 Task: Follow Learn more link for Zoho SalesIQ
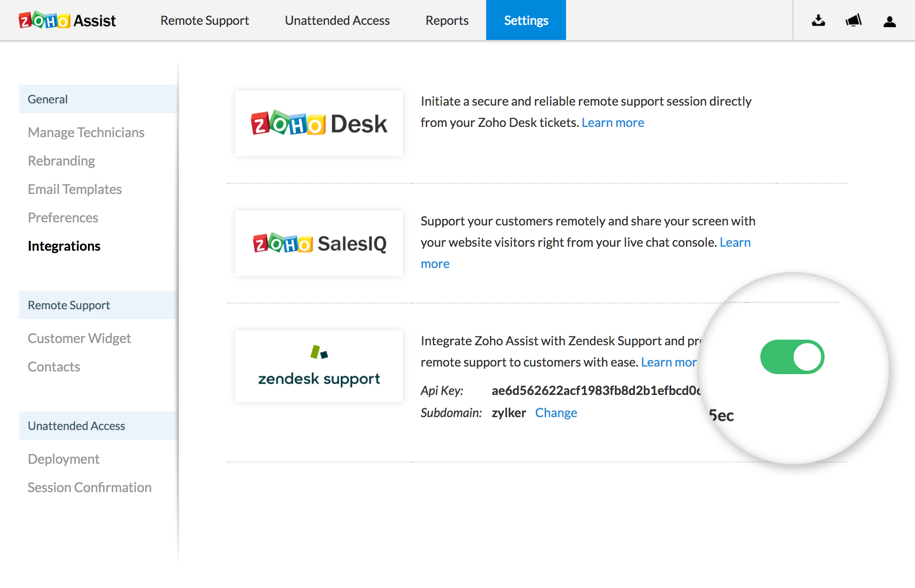tap(735, 242)
